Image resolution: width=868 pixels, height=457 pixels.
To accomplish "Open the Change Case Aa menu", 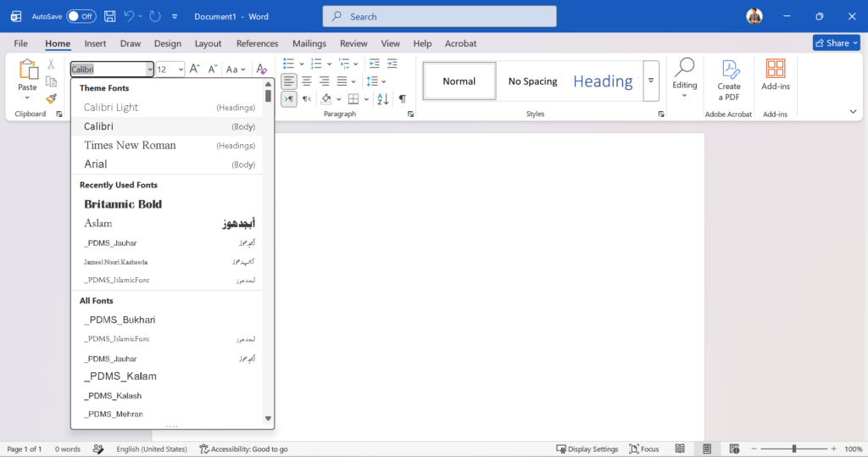I will tap(236, 70).
